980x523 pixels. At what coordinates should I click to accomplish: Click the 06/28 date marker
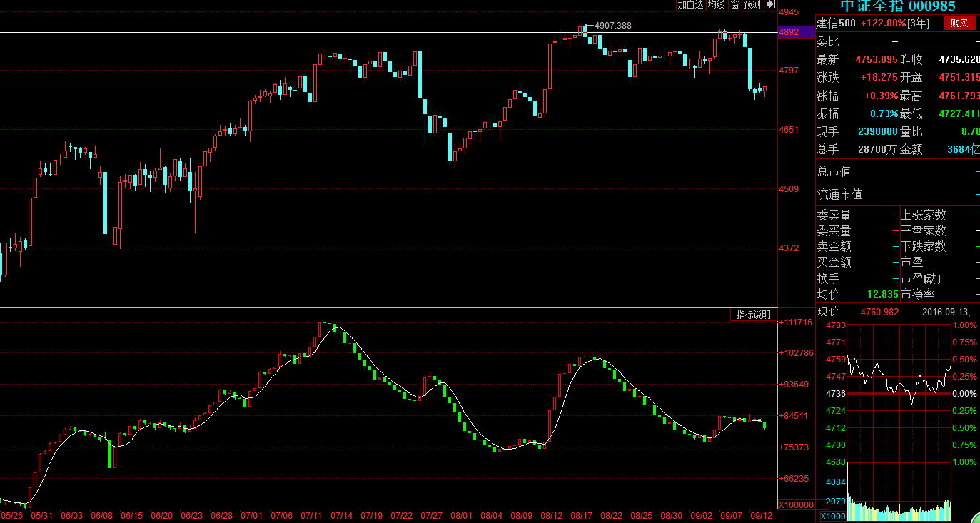222,515
